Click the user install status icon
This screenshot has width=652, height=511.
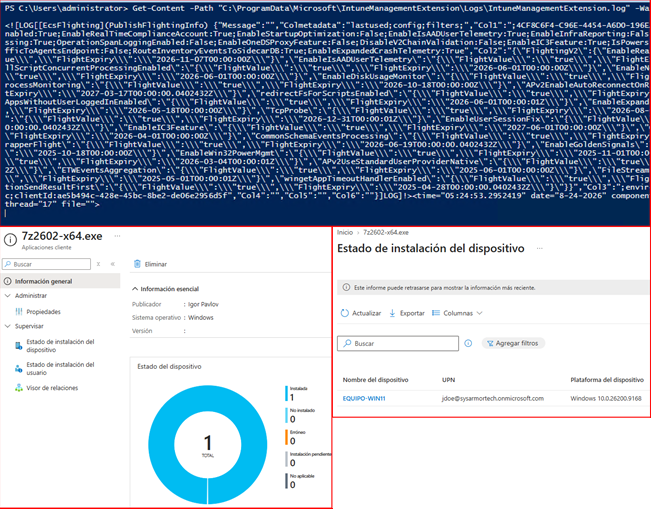pyautogui.click(x=19, y=369)
